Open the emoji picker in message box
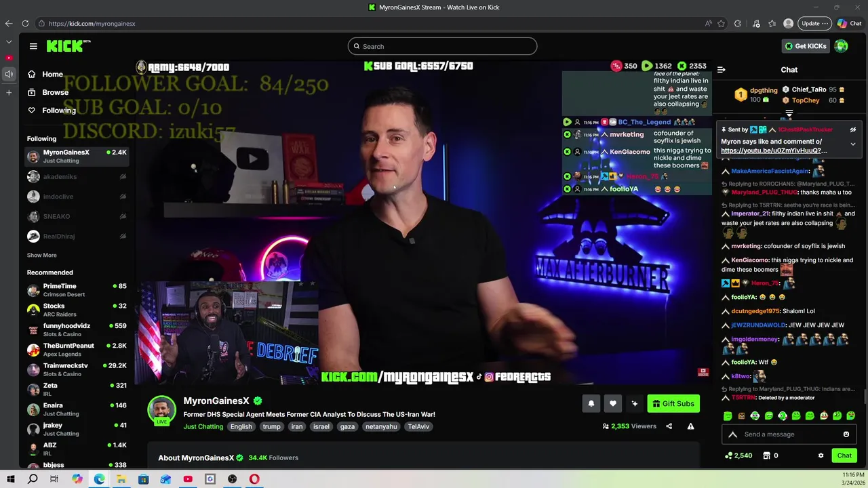The height and width of the screenshot is (488, 868). (846, 434)
